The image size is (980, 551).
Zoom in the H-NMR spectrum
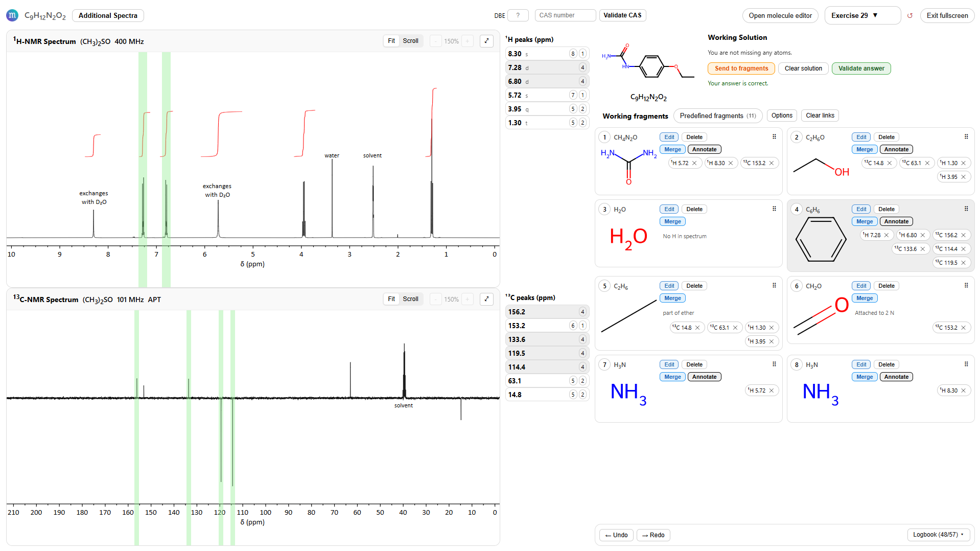[467, 41]
